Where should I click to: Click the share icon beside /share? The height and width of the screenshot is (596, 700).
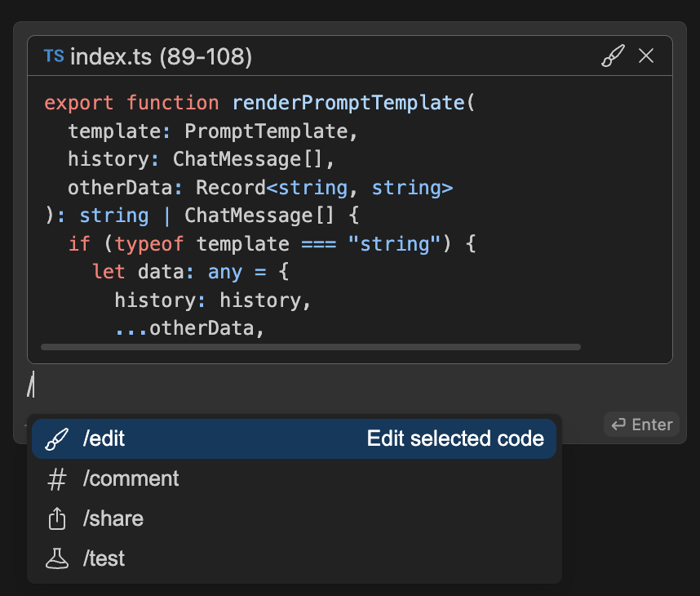[x=56, y=519]
